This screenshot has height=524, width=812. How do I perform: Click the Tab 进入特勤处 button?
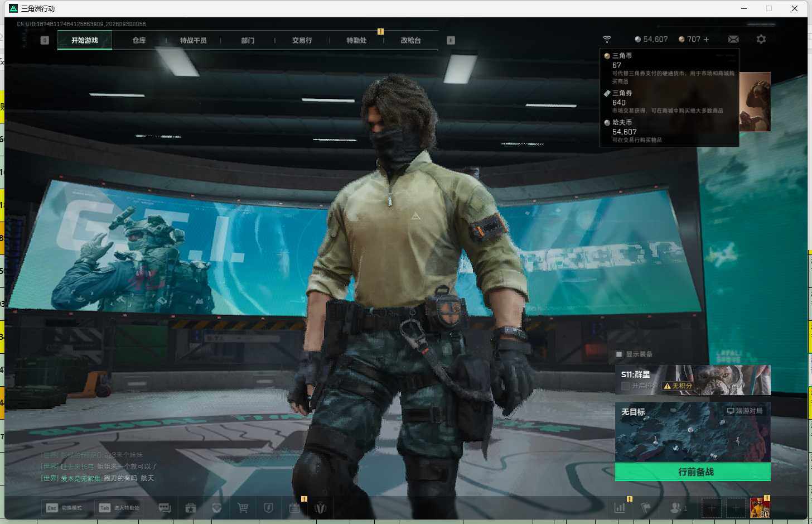(x=119, y=508)
